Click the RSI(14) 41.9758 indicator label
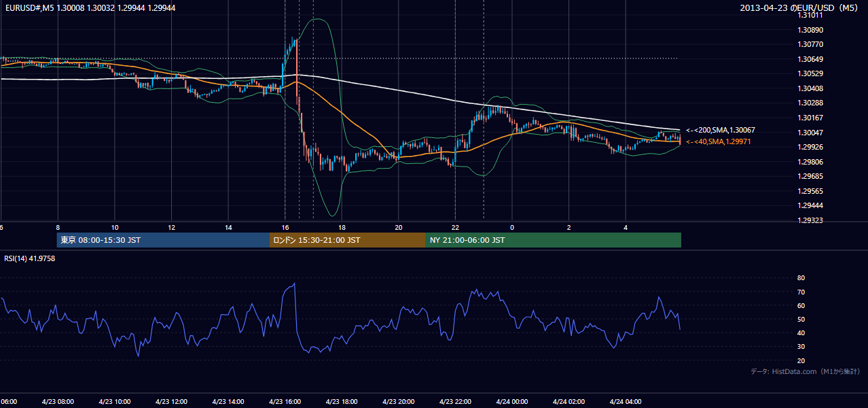 tap(30, 258)
